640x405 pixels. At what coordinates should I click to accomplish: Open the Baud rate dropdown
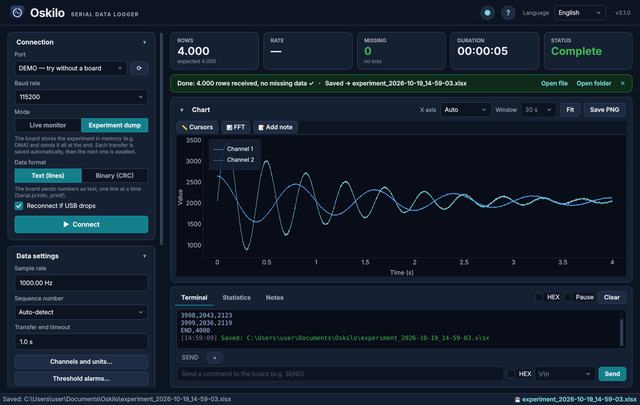click(81, 97)
